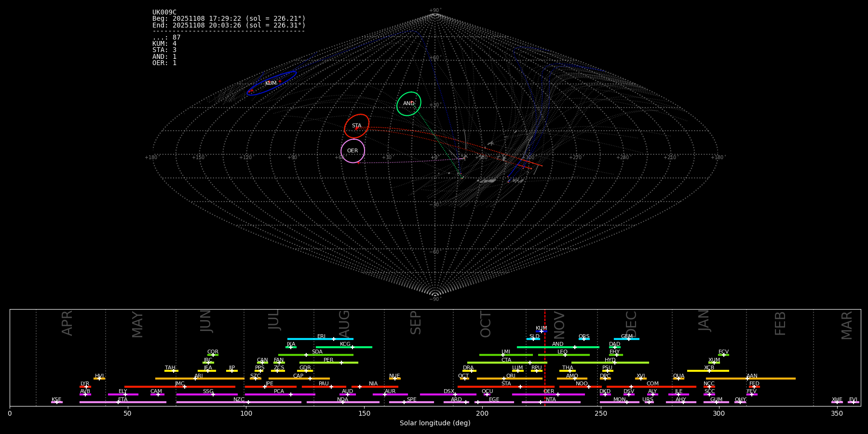Viewport: 868px width, 434px height.
Task: Click the OER shower bar in the timeline
Action: (x=548, y=394)
